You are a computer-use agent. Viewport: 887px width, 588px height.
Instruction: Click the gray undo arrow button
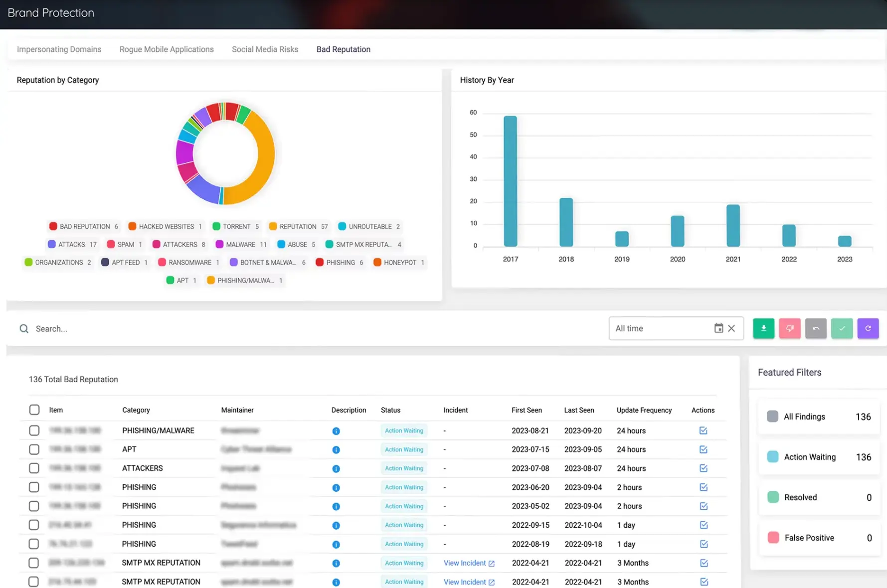tap(816, 328)
